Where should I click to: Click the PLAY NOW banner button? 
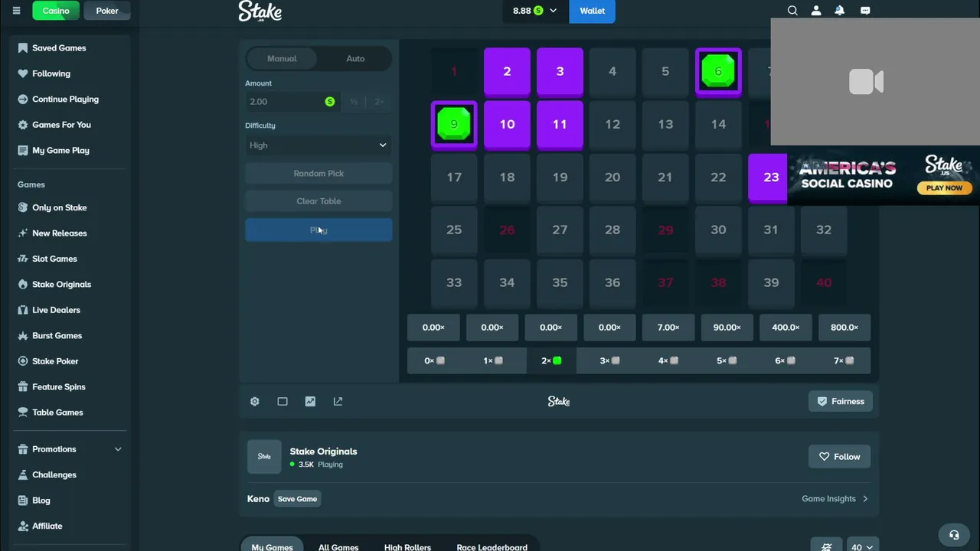944,187
